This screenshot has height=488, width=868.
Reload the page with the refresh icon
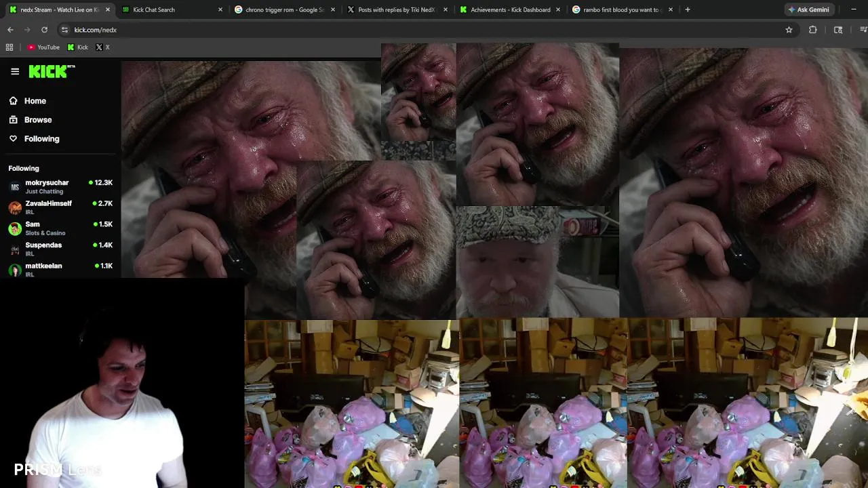coord(44,30)
